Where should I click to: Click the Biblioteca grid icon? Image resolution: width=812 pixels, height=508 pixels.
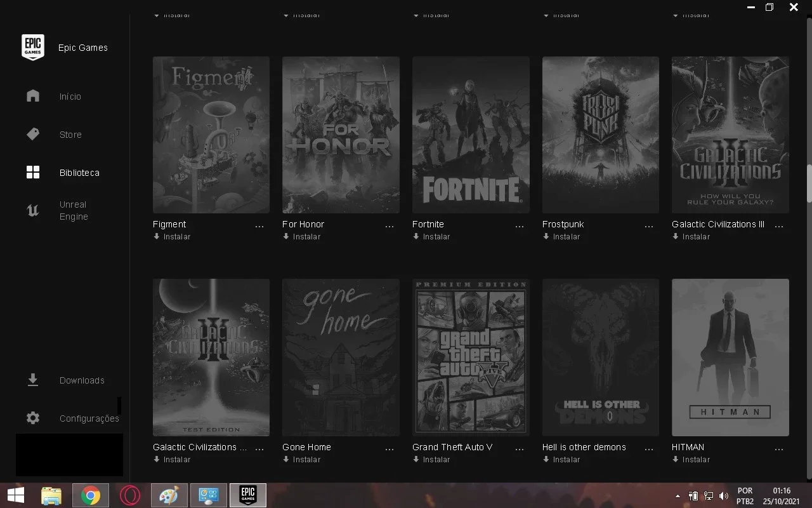coord(33,172)
